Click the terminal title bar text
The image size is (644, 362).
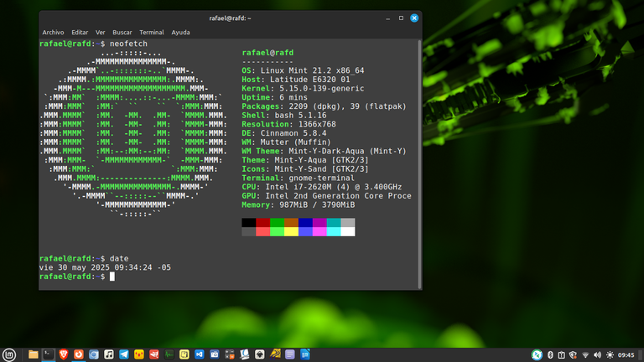pyautogui.click(x=230, y=18)
